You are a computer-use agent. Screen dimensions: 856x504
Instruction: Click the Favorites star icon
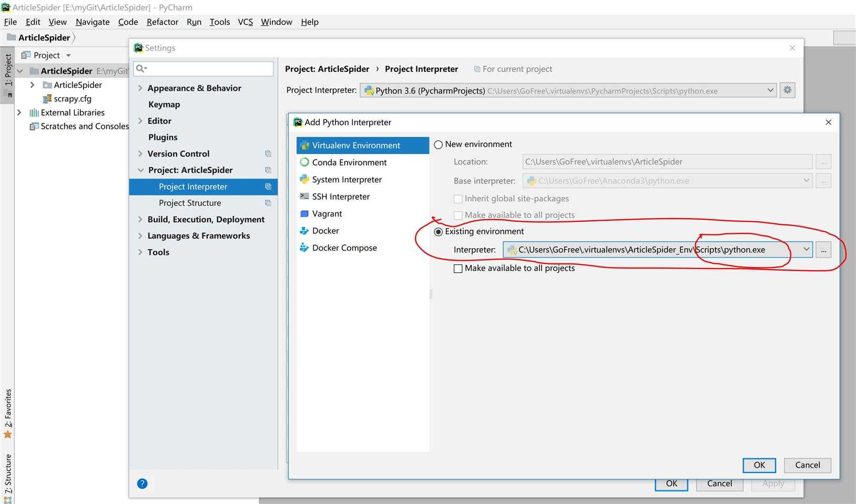7,435
